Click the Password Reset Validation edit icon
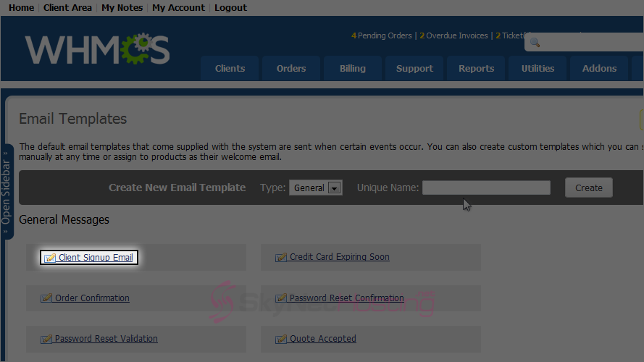 click(46, 339)
